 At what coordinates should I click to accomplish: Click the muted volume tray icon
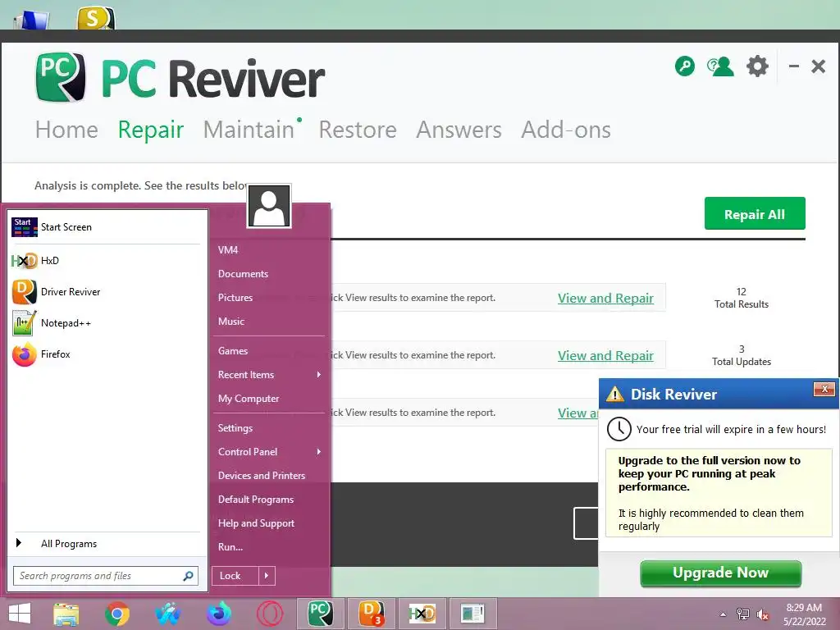click(763, 614)
